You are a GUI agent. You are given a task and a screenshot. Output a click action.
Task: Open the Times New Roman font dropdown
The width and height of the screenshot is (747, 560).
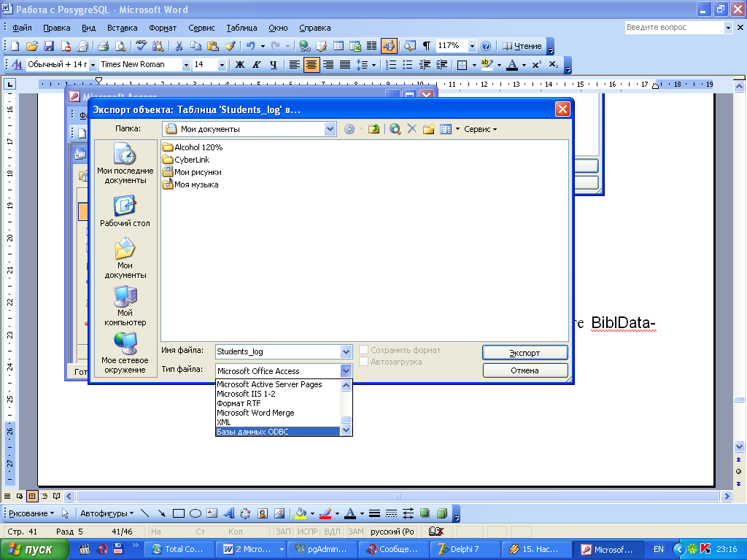[x=186, y=65]
